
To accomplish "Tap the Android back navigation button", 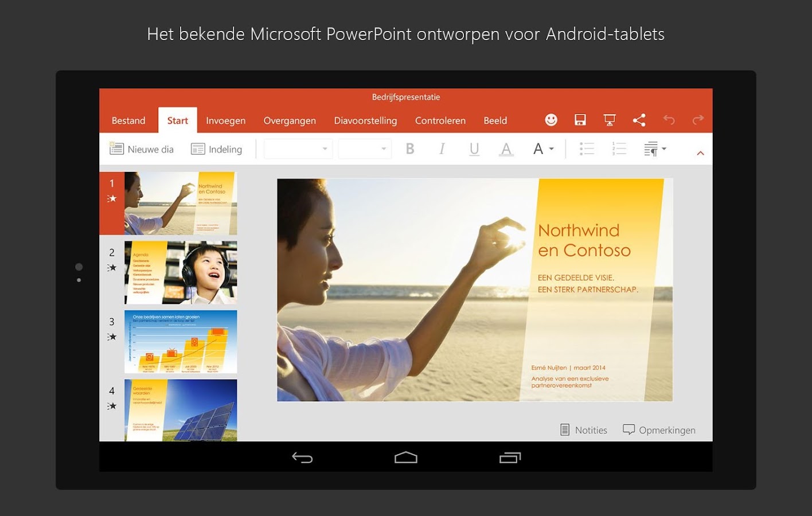I will tap(302, 458).
